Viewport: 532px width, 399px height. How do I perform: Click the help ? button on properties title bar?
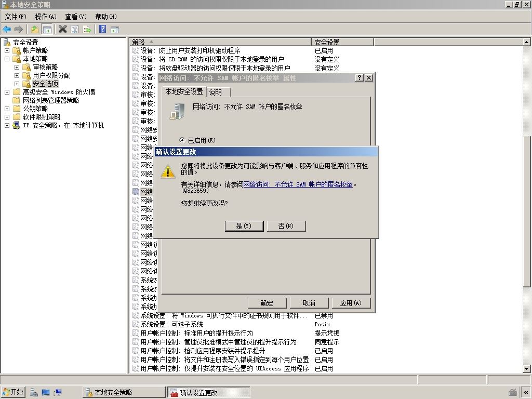[x=360, y=78]
